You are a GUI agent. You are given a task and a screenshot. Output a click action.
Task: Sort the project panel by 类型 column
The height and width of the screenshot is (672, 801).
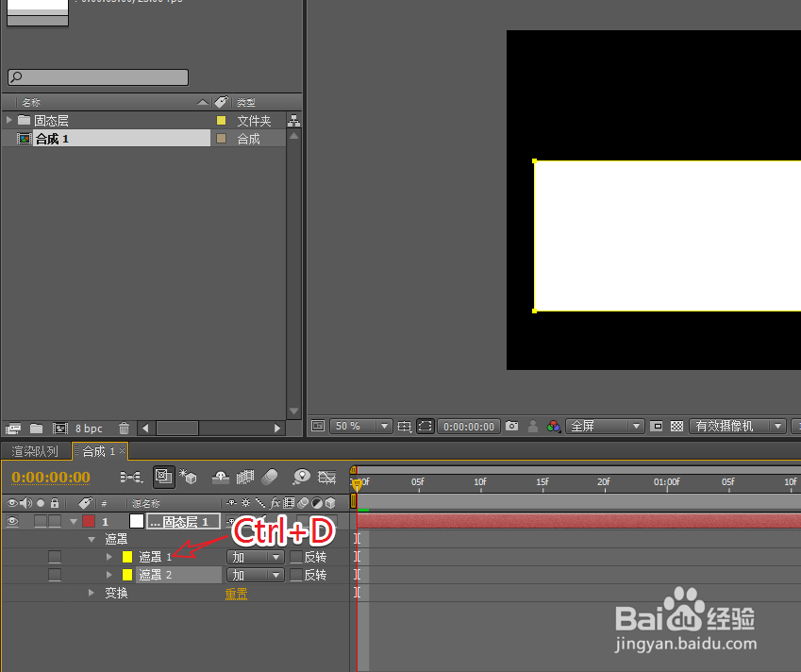pyautogui.click(x=246, y=102)
